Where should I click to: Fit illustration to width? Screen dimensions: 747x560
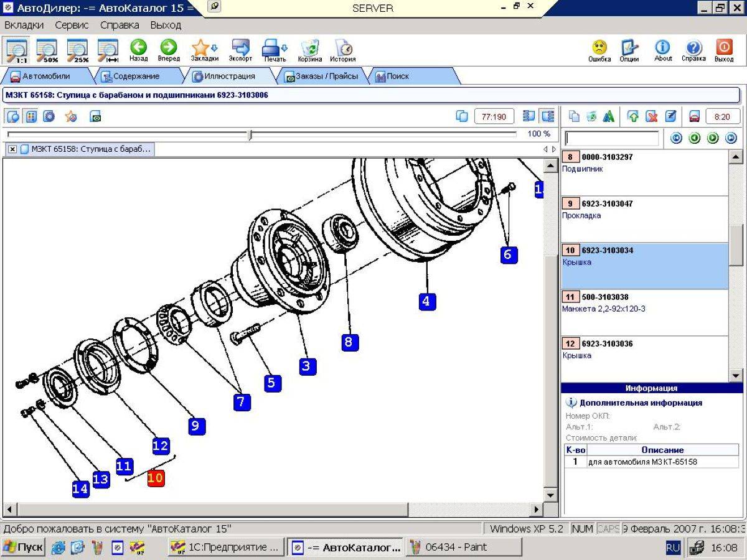coord(108,50)
